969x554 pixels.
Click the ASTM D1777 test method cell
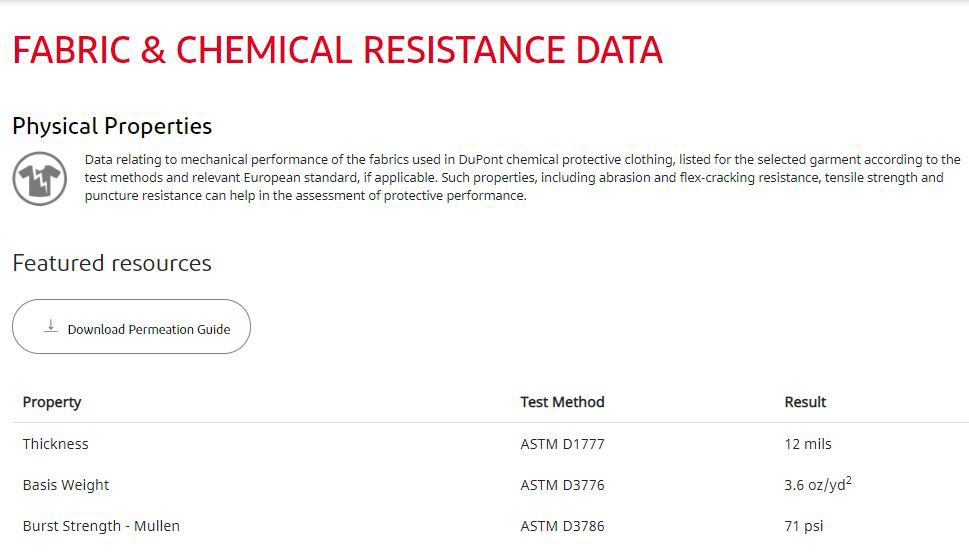562,444
